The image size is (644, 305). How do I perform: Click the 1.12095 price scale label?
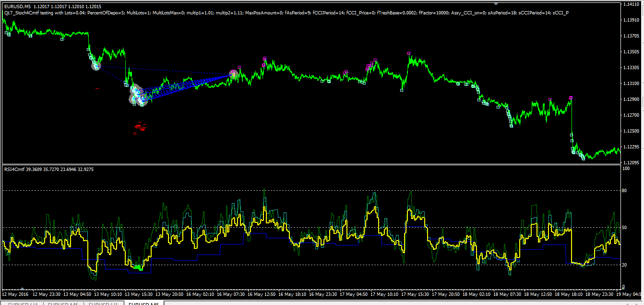[x=630, y=163]
